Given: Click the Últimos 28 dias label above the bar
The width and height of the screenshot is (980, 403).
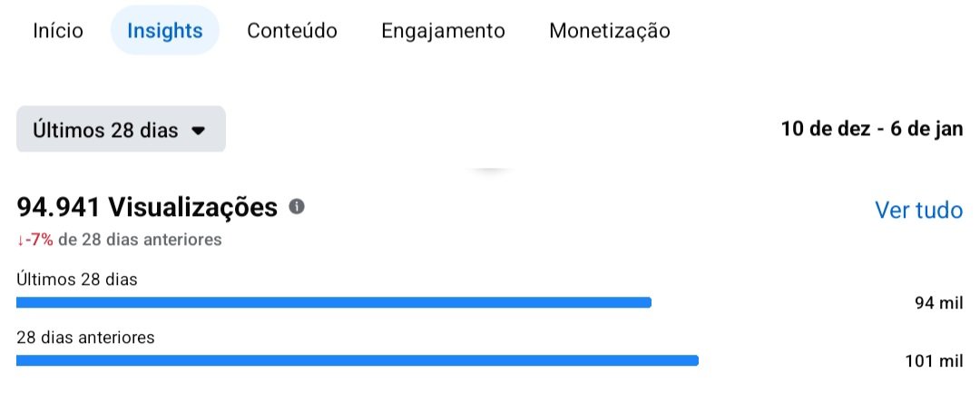Looking at the screenshot, I should [x=77, y=280].
